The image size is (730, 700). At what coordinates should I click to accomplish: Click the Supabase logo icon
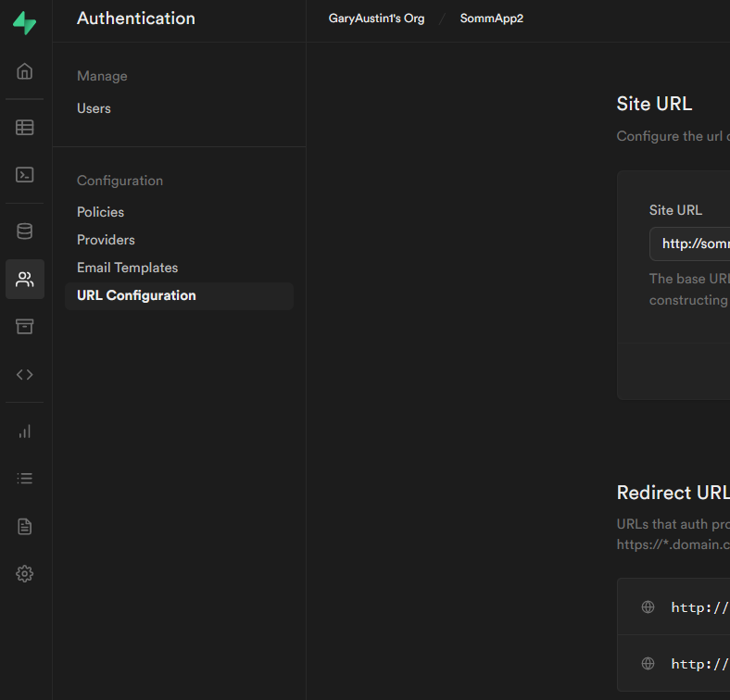point(25,24)
